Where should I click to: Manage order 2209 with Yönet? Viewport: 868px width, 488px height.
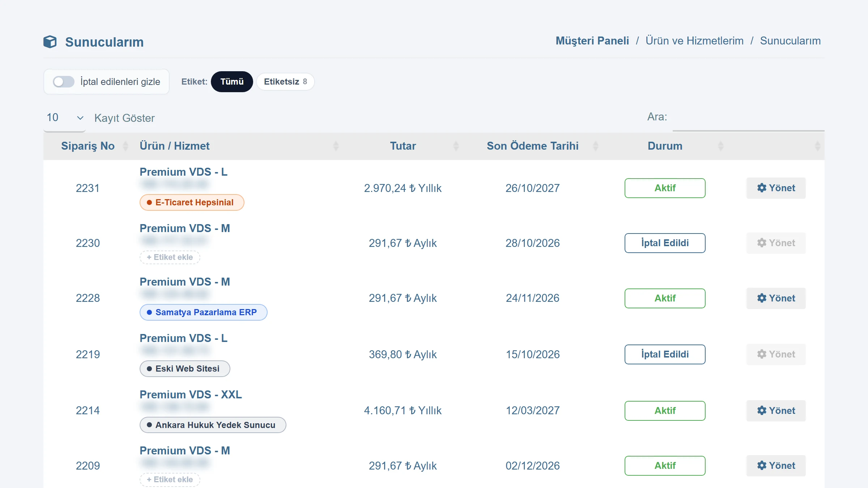[x=776, y=466]
